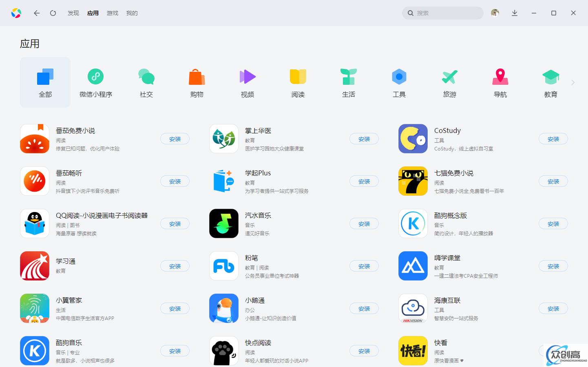Select the 工具 category

click(399, 82)
